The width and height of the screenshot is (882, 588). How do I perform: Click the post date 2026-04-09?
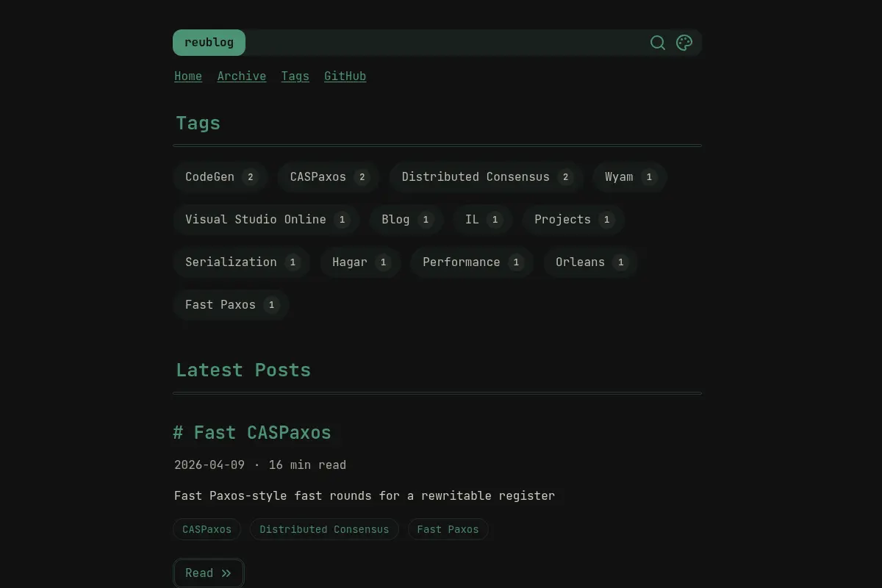[x=209, y=465]
